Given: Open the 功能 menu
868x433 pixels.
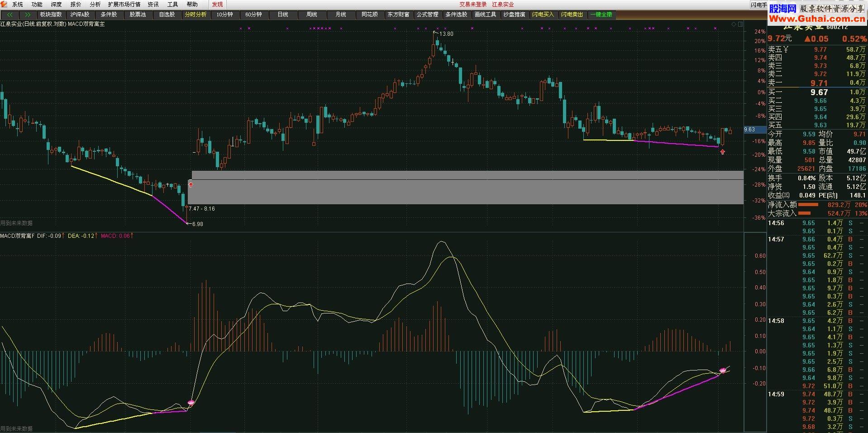Looking at the screenshot, I should point(37,5).
